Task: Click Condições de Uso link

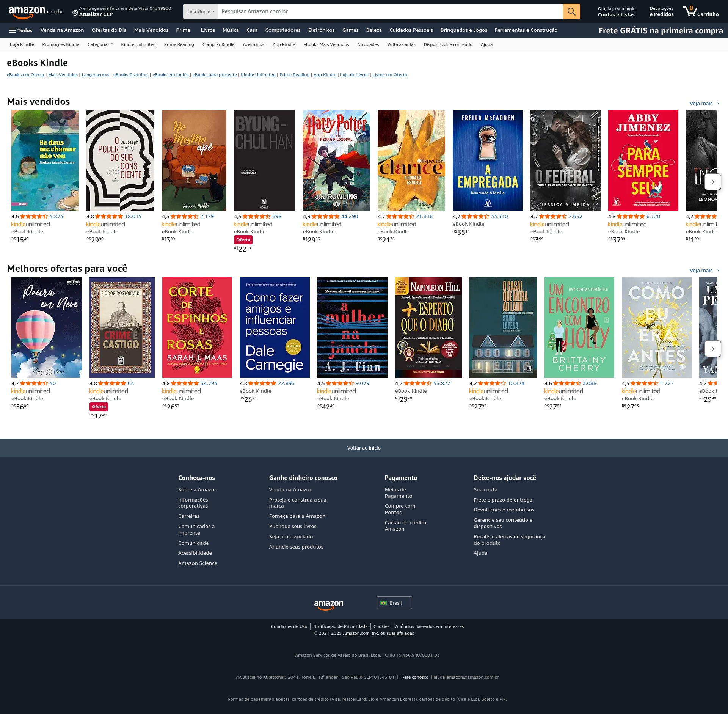Action: [289, 626]
